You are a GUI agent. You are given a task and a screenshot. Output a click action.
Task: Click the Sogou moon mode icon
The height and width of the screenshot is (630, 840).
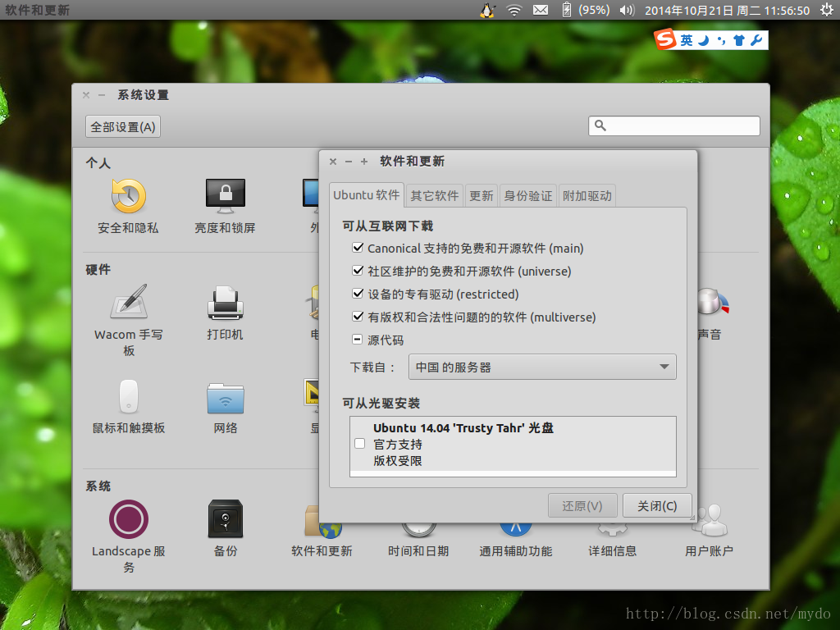[x=703, y=40]
